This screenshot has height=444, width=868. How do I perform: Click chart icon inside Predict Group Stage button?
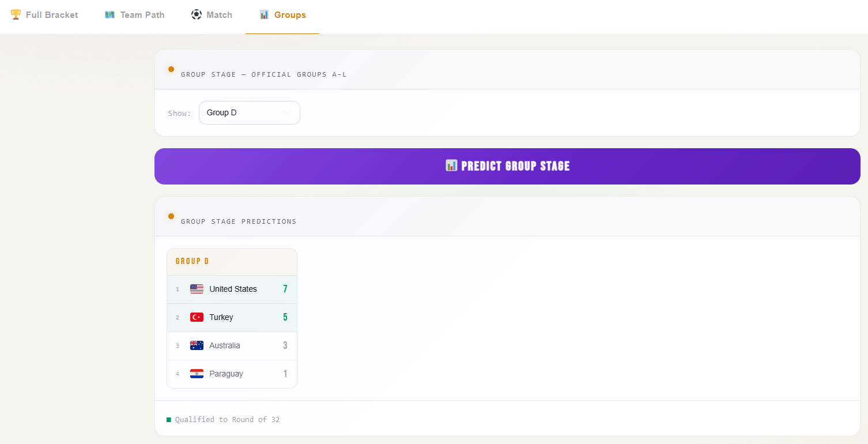click(451, 166)
